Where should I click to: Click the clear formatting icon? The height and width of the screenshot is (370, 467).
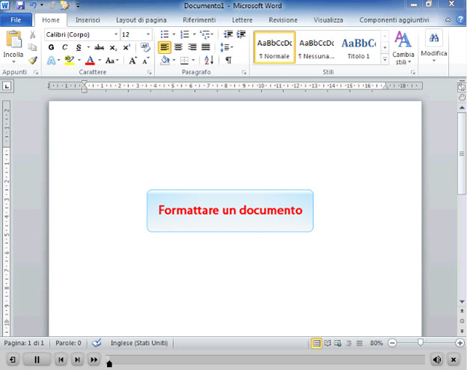[x=145, y=47]
